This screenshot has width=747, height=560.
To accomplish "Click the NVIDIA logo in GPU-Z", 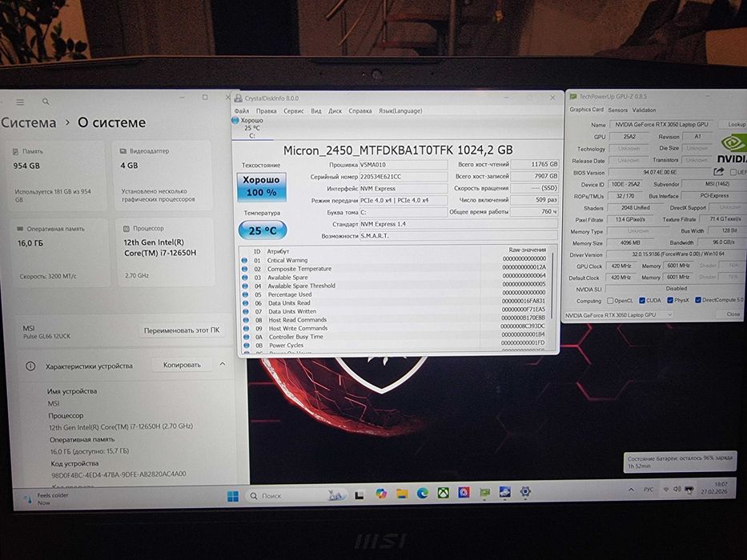I will point(733,149).
